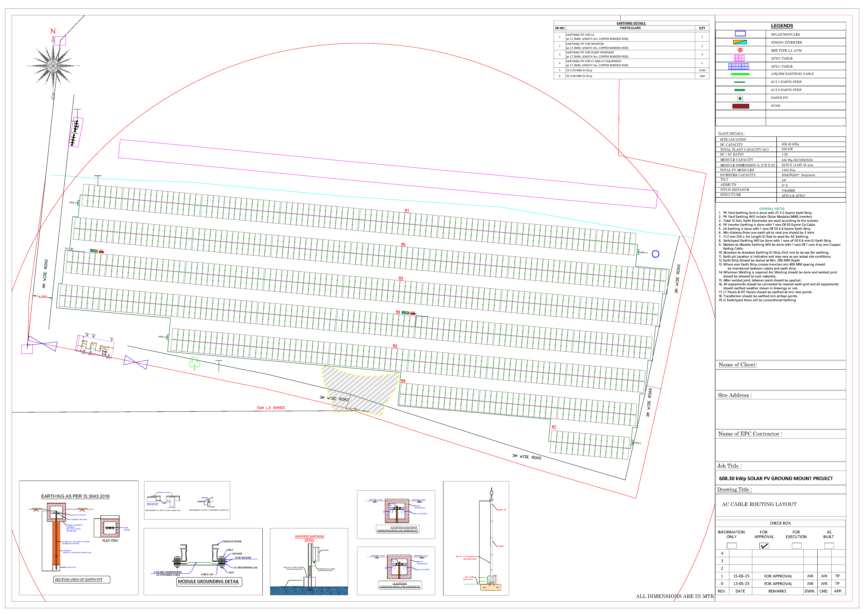Select the 25 X 3 Earth Strip legend line
868x614 pixels.
click(739, 82)
